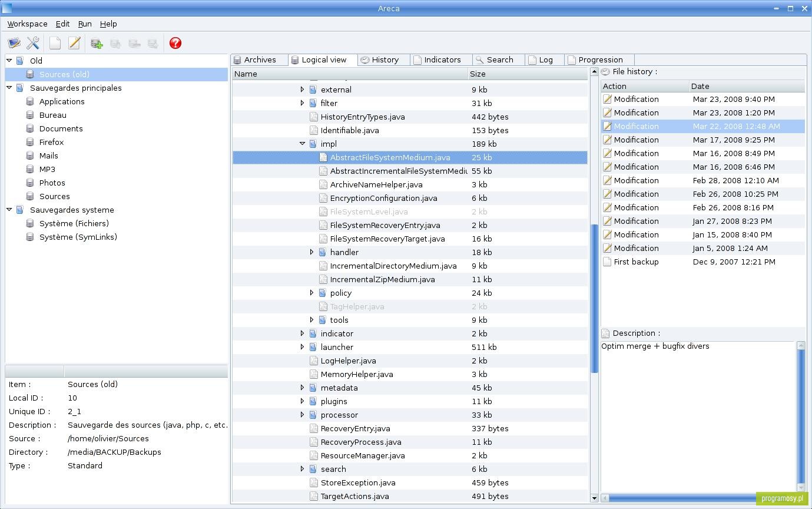Switch to the History tab
The image size is (812, 509).
(385, 60)
